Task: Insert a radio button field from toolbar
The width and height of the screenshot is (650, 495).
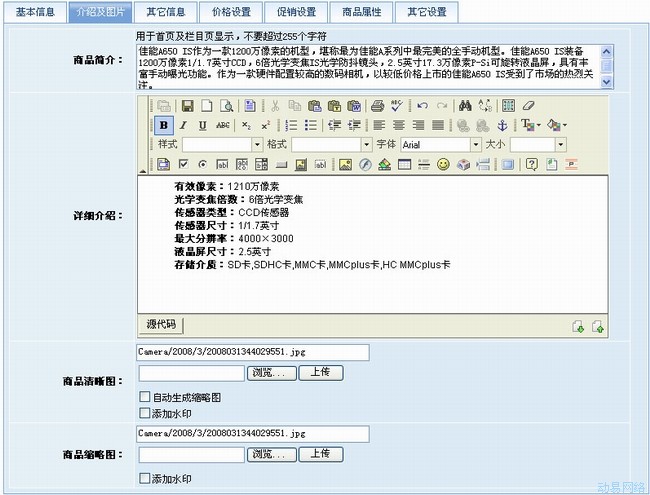Action: 202,165
